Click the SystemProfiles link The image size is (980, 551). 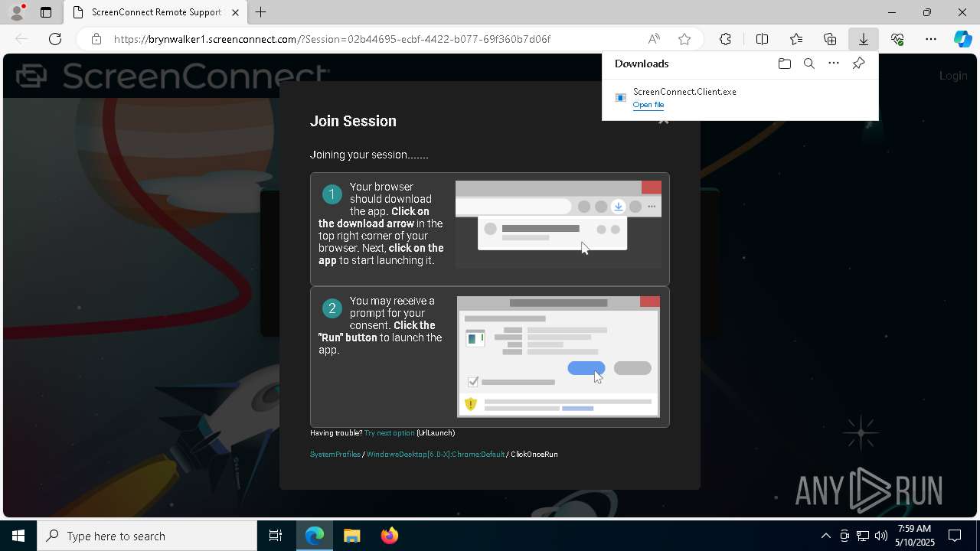point(335,455)
